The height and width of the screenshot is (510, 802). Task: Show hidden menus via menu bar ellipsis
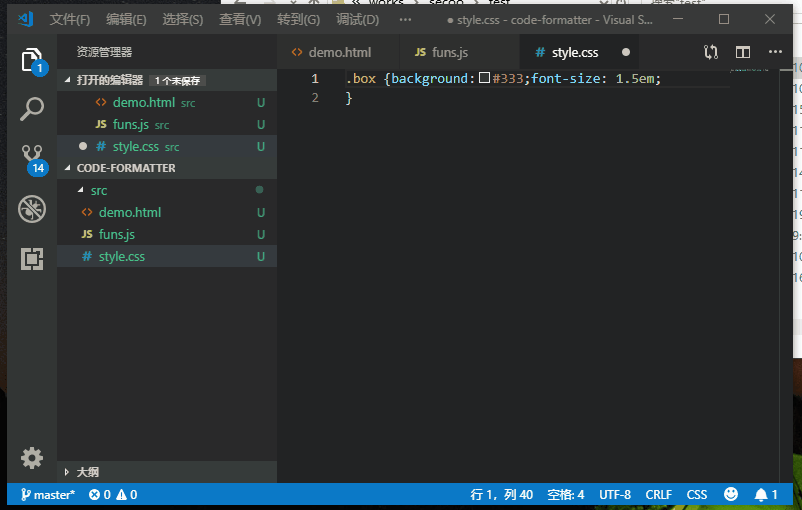(405, 19)
